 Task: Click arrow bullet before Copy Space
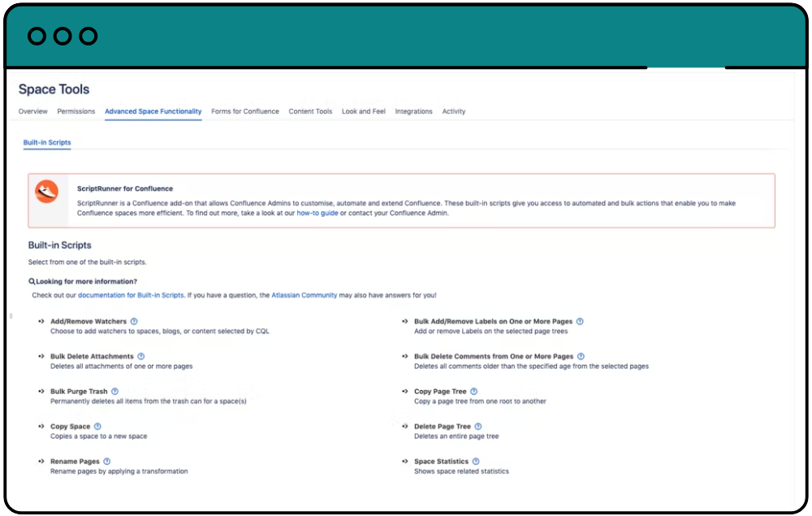point(41,427)
